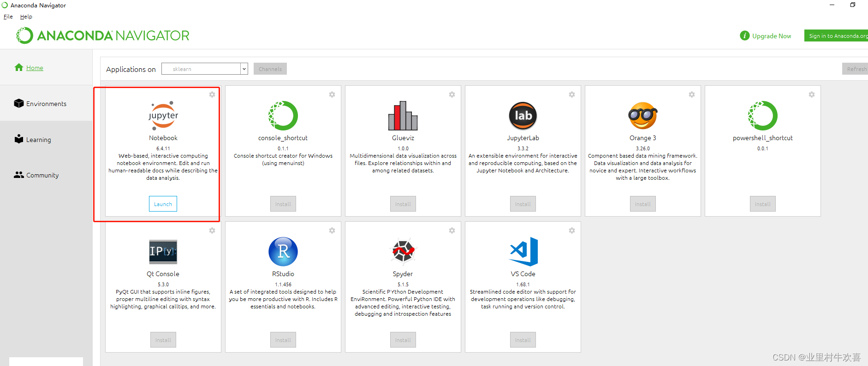Install Spyder
Viewport: 868px width, 366px height.
(403, 340)
